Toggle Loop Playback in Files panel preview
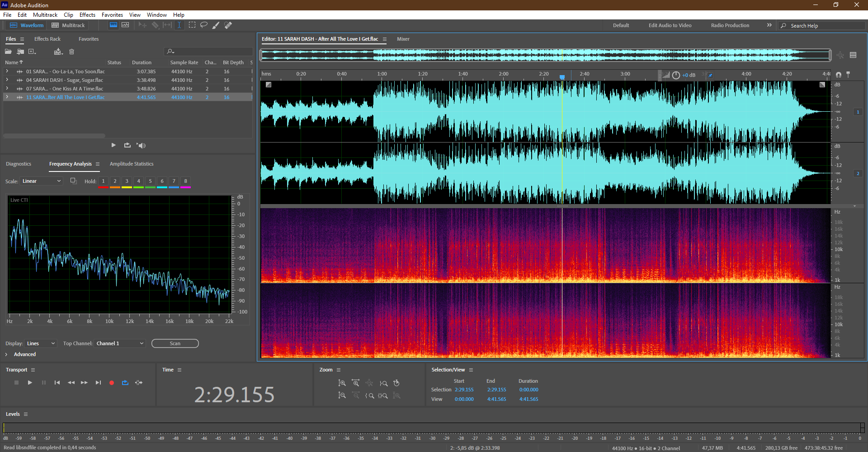 click(127, 145)
